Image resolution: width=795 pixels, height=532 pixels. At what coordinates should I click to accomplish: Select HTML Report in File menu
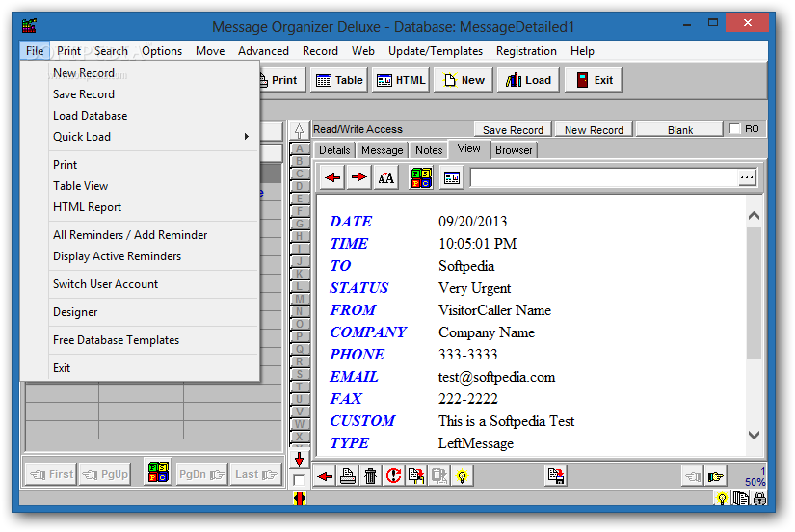(x=153, y=207)
